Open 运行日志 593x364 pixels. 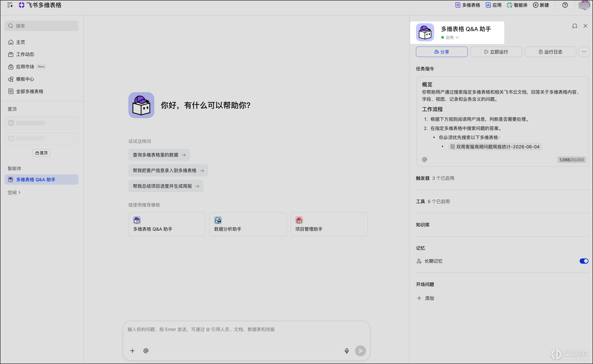point(550,52)
